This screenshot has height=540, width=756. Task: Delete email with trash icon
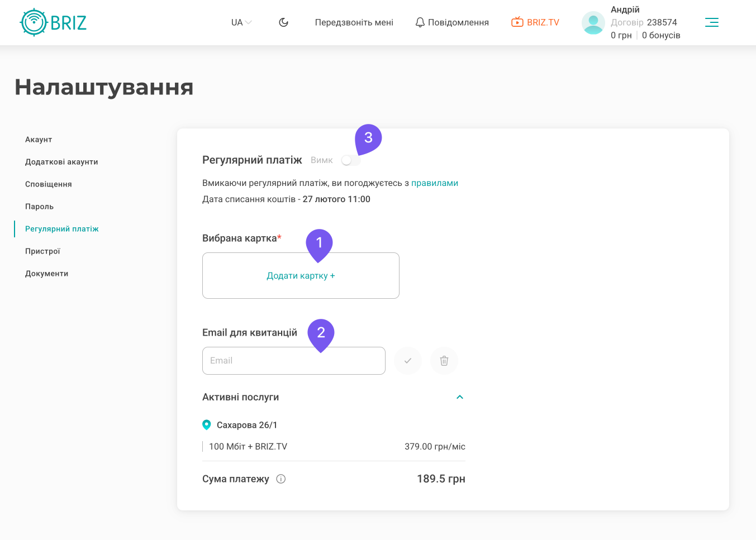pyautogui.click(x=444, y=361)
